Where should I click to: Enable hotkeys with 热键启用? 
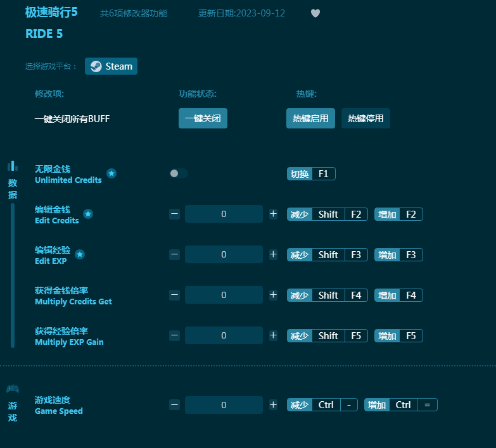310,118
